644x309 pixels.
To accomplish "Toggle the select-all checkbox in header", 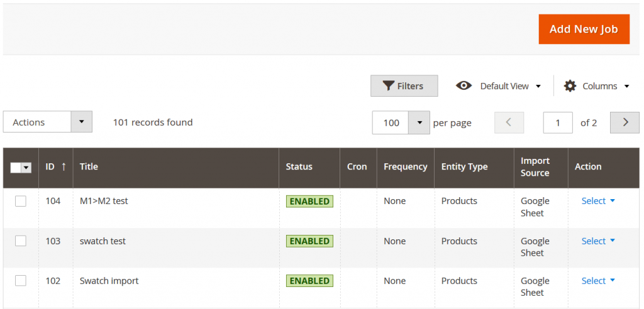I will pos(16,168).
